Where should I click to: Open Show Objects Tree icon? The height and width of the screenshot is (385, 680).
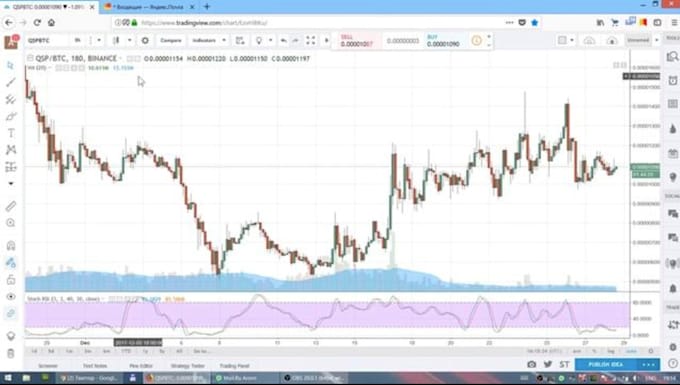[x=11, y=336]
